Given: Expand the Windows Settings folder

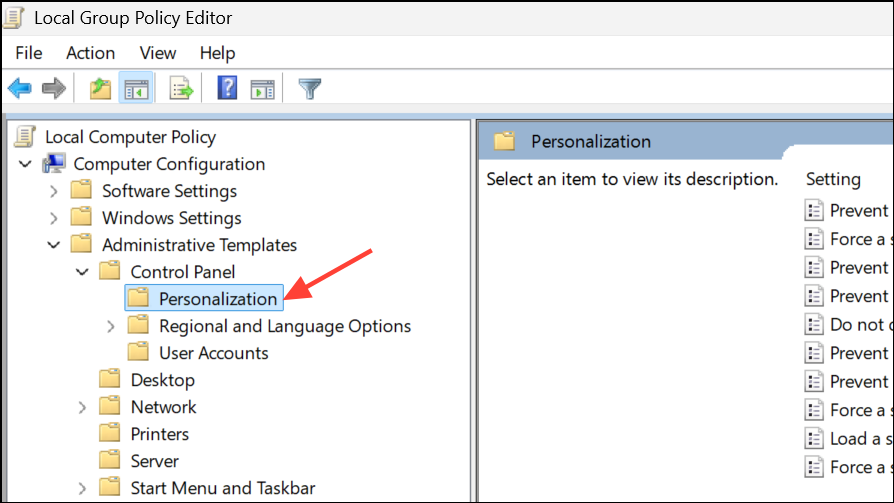Looking at the screenshot, I should pos(54,218).
